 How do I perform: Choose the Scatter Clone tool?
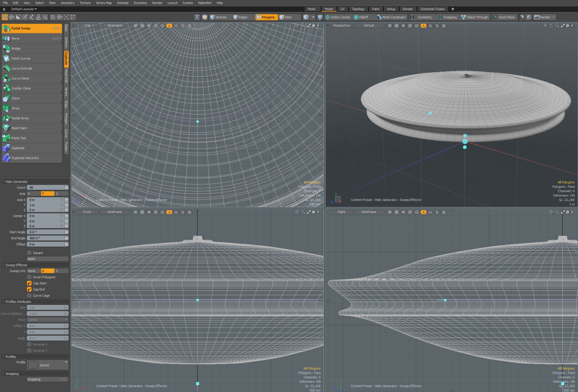(x=21, y=88)
